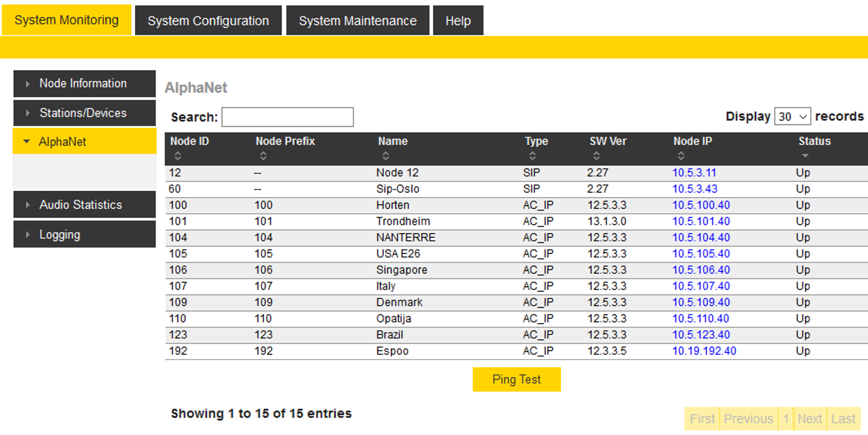Image resolution: width=868 pixels, height=435 pixels.
Task: Sort by Node Prefix column arrows
Action: (263, 156)
